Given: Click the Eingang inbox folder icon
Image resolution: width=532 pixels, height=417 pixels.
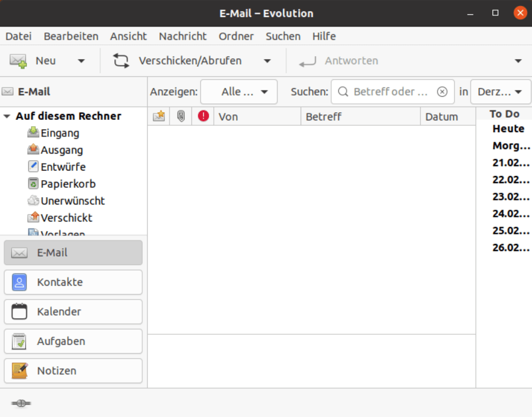Looking at the screenshot, I should (x=33, y=133).
